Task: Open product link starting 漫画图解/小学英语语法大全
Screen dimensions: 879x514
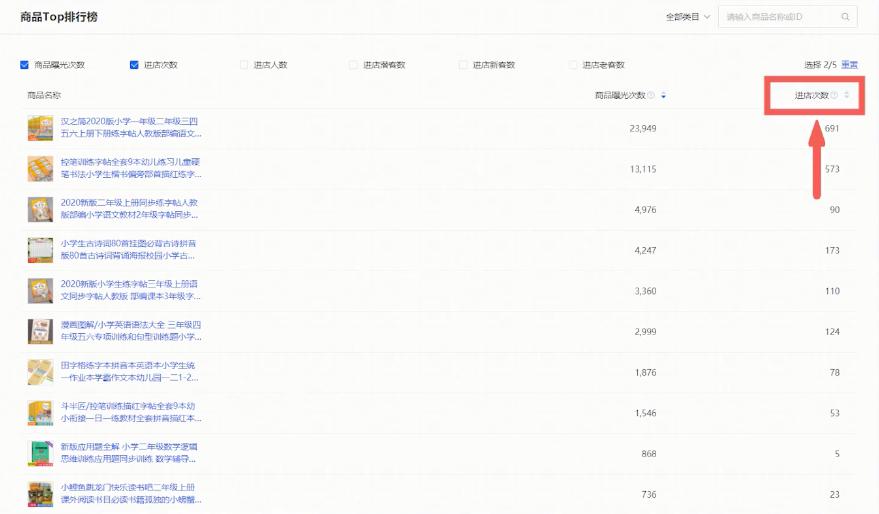Action: tap(131, 331)
